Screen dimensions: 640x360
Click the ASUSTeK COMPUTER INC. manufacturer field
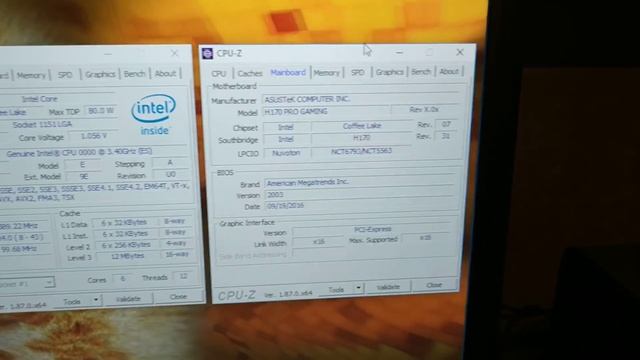[360, 99]
